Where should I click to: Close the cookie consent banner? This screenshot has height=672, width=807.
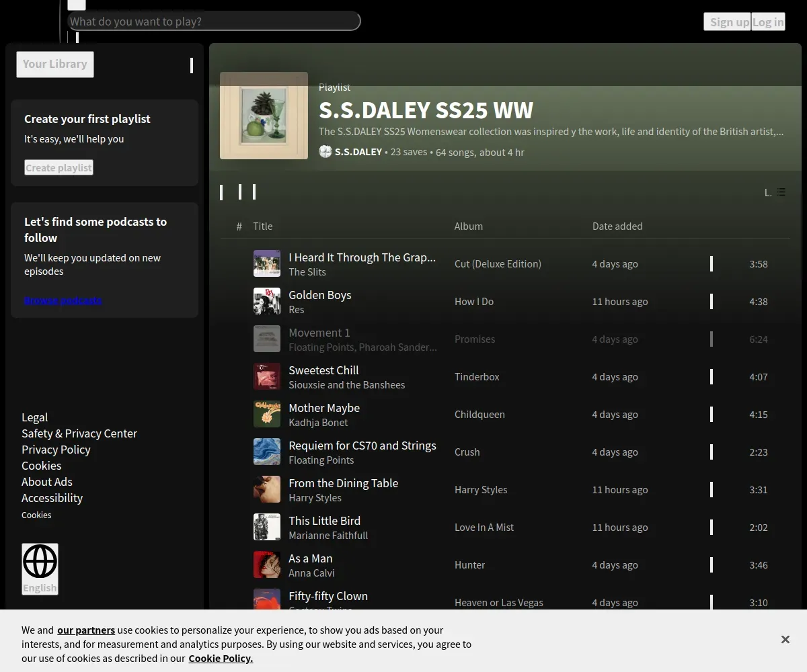tap(785, 639)
